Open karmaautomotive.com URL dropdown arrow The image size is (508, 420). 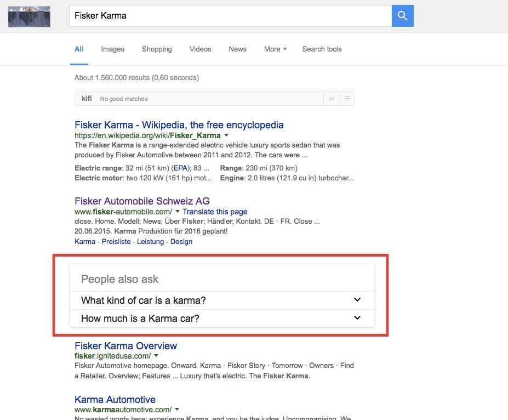(177, 410)
